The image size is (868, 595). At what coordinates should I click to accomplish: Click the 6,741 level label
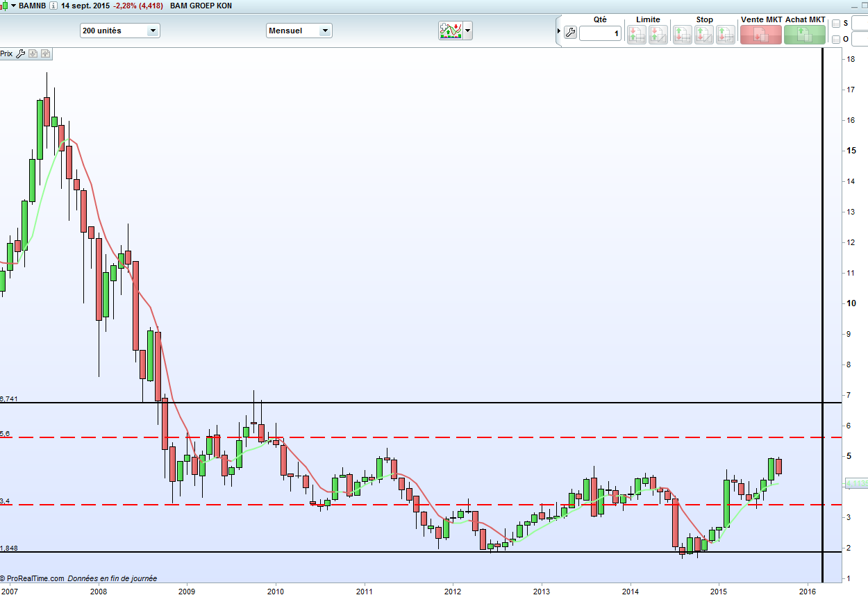[8, 399]
